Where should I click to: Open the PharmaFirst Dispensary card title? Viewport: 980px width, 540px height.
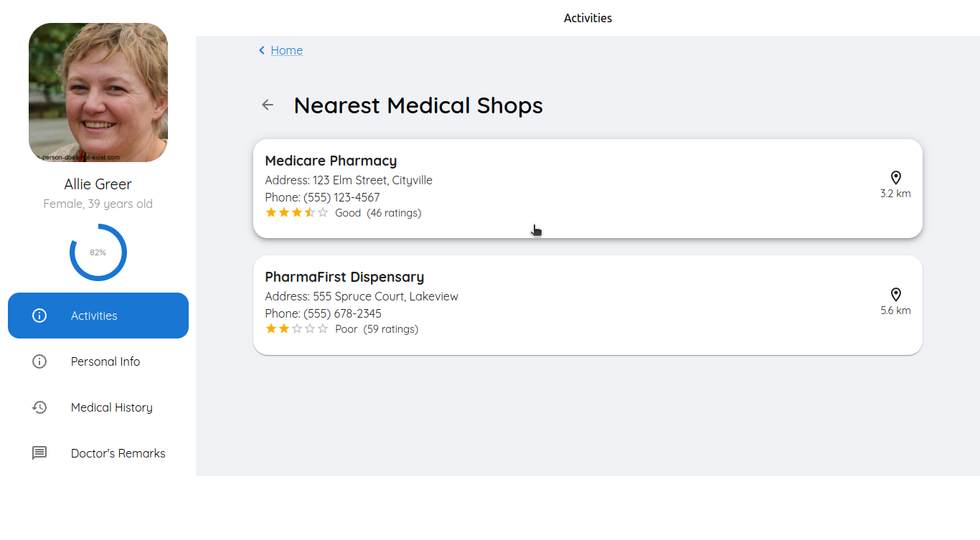(344, 277)
